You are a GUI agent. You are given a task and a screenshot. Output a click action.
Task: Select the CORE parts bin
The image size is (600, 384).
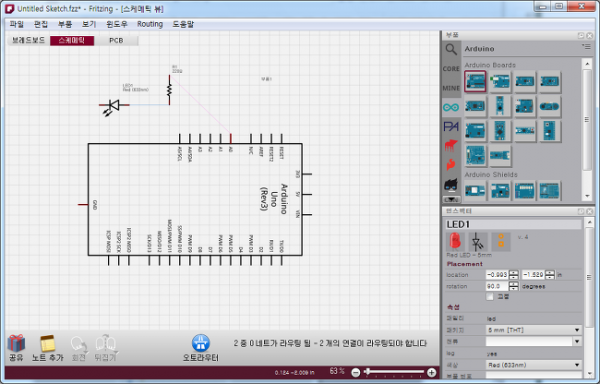(451, 69)
